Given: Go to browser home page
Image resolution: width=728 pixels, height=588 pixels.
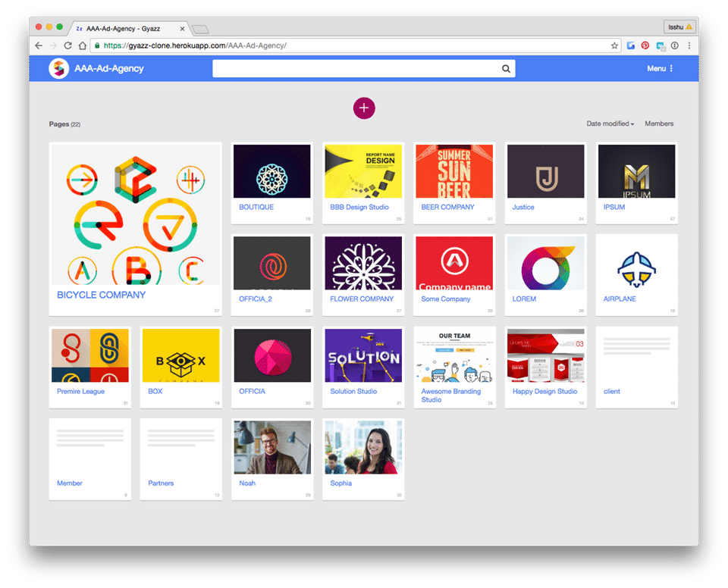Looking at the screenshot, I should point(82,45).
